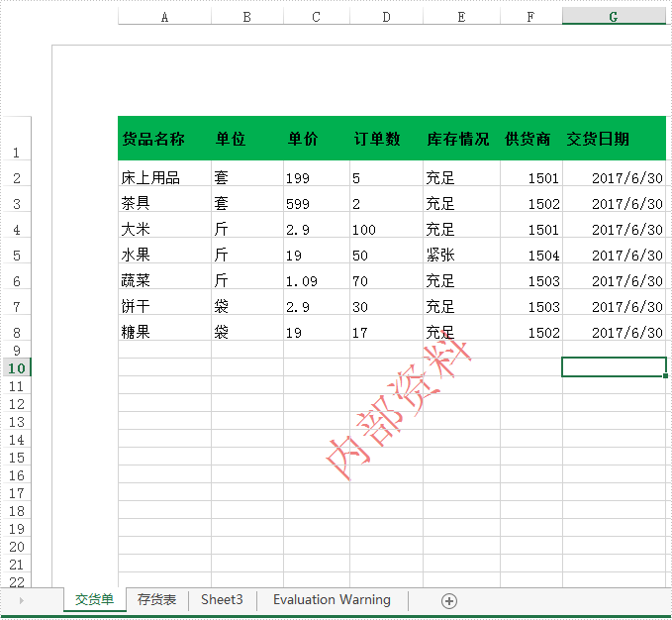
Task: Click the 库存情况 header cell
Action: click(461, 138)
